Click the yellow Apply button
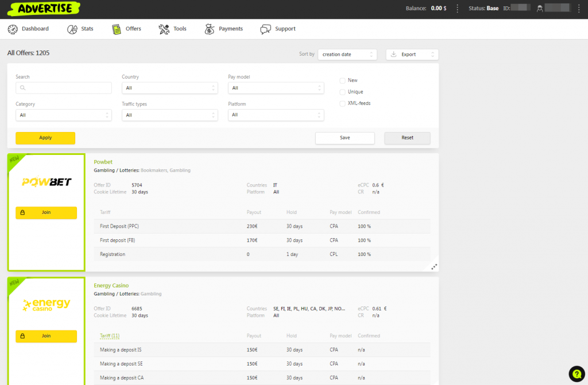The width and height of the screenshot is (588, 385). click(x=45, y=138)
